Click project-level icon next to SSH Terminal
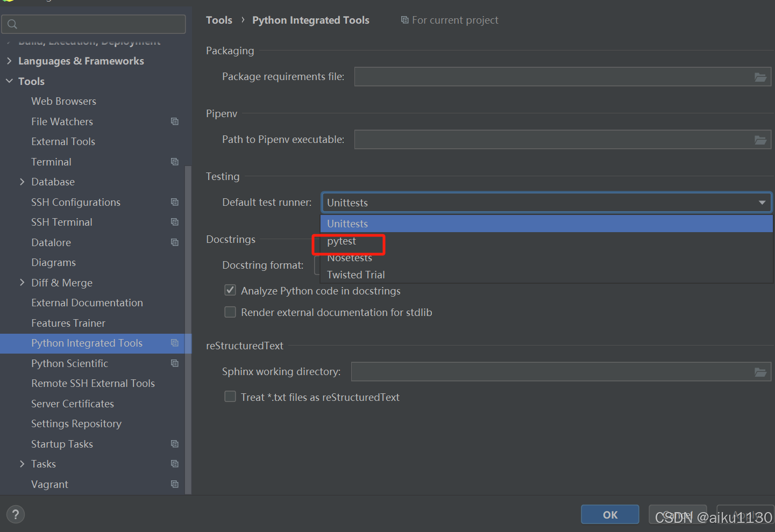Image resolution: width=775 pixels, height=532 pixels. click(175, 222)
